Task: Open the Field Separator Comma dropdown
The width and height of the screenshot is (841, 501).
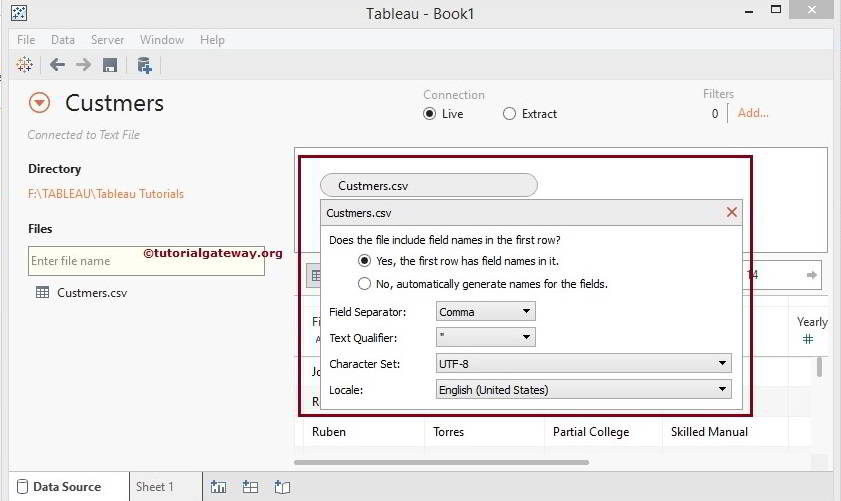Action: [485, 312]
